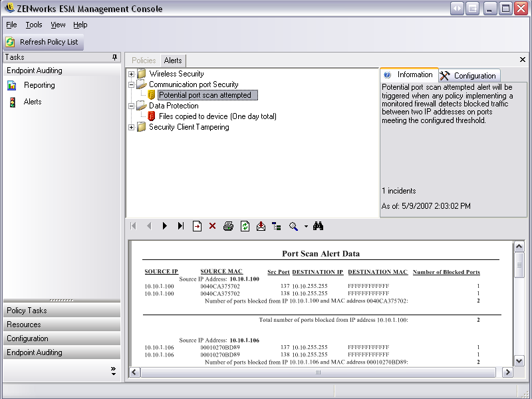532x399 pixels.
Task: Go to next report page
Action: pyautogui.click(x=165, y=226)
